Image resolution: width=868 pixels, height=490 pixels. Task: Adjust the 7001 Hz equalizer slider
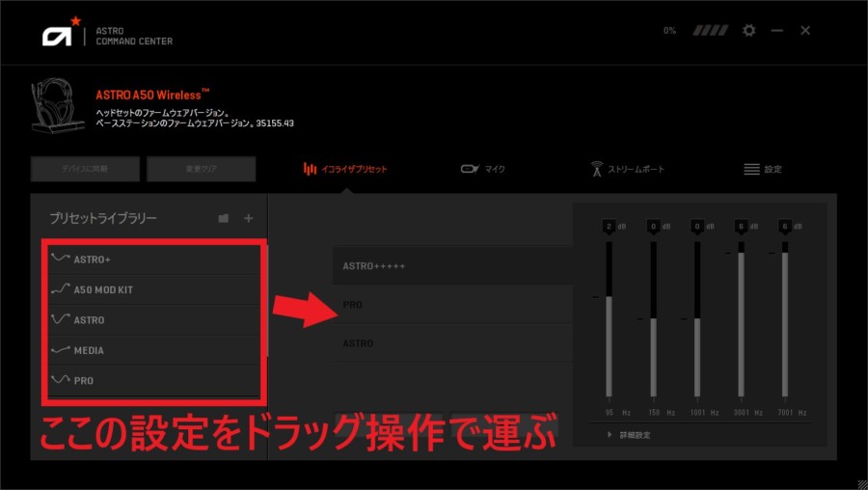(x=785, y=319)
